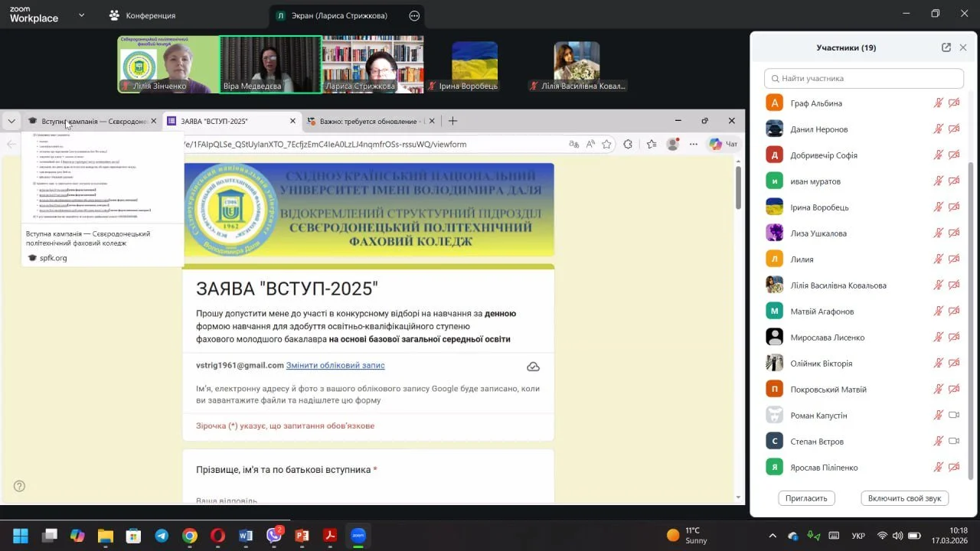The image size is (980, 551).
Task: Click the help question mark icon
Action: [x=19, y=486]
